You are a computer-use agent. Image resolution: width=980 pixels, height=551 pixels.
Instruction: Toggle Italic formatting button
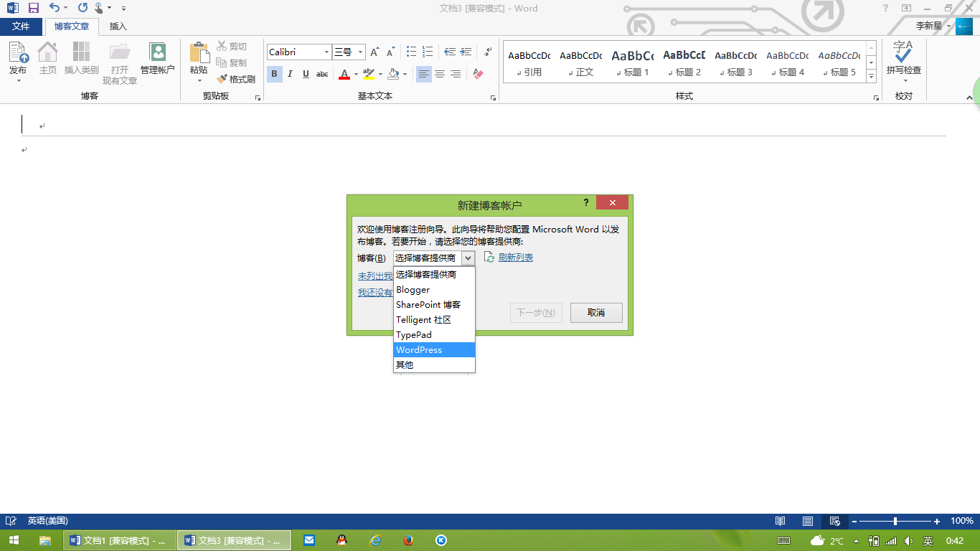pyautogui.click(x=290, y=74)
